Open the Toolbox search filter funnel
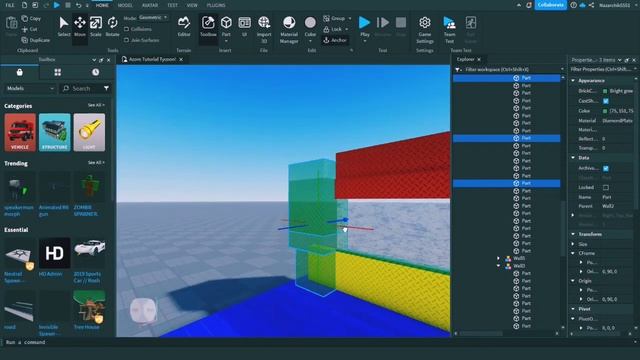This screenshot has width=640, height=360. tap(107, 88)
